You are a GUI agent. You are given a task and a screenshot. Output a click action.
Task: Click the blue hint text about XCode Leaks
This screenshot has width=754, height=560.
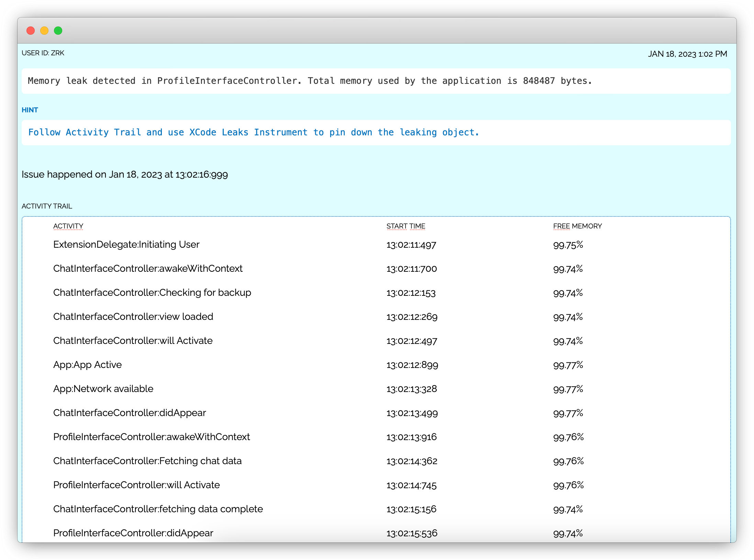253,132
